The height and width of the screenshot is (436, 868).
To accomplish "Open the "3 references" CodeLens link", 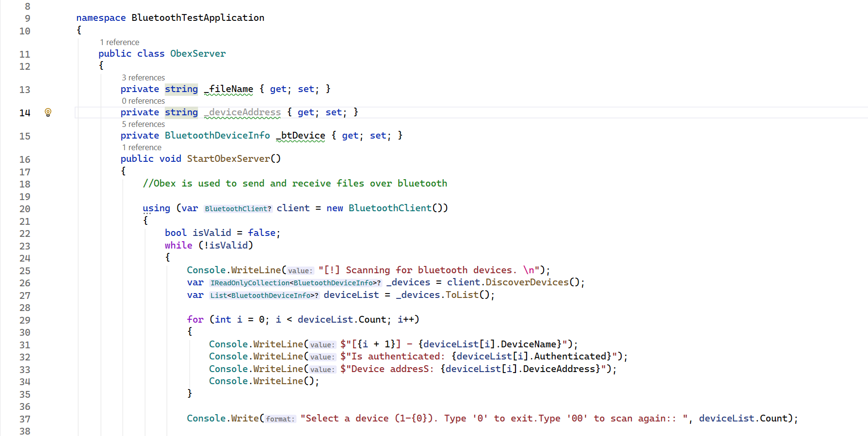I will [143, 78].
